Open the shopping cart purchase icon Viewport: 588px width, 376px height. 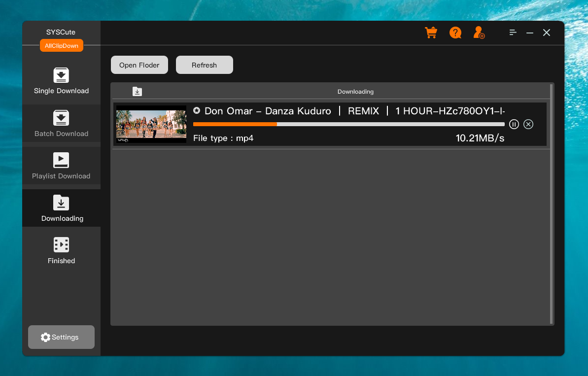point(431,33)
